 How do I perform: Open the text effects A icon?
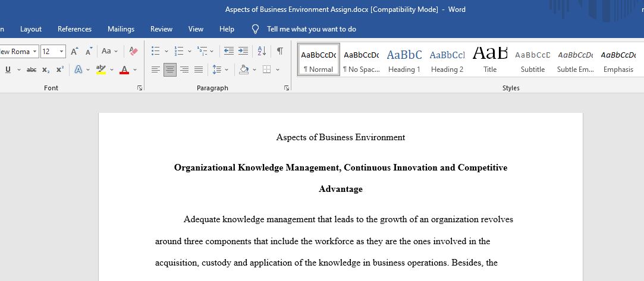point(78,70)
